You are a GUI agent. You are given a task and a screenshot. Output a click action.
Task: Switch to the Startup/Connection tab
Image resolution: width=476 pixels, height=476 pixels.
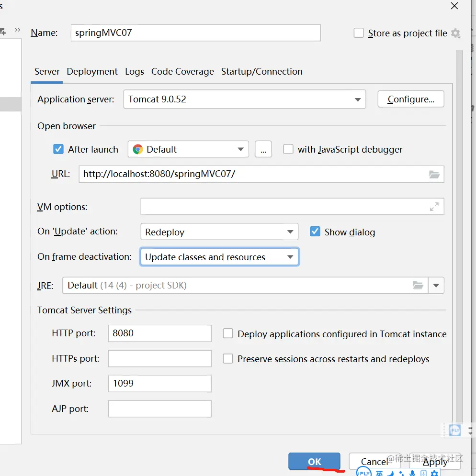point(262,72)
